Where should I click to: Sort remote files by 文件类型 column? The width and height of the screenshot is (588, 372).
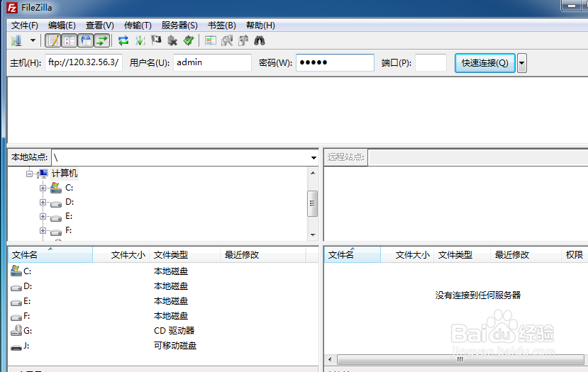(462, 255)
